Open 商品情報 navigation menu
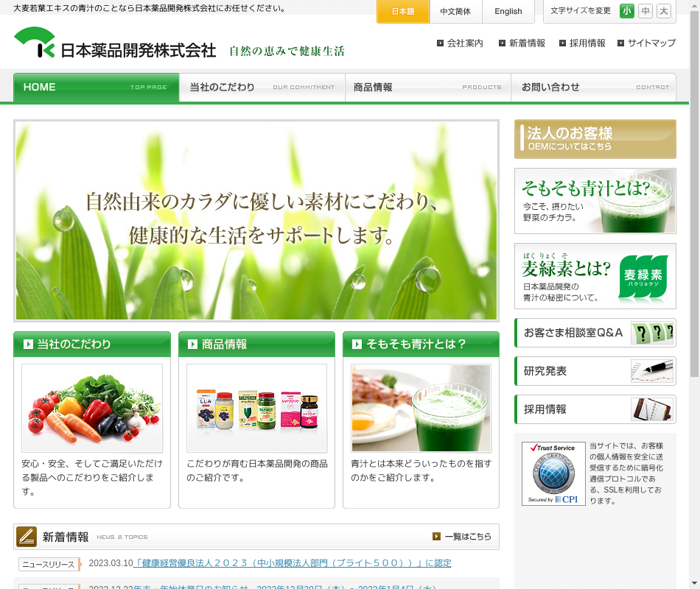 [427, 88]
